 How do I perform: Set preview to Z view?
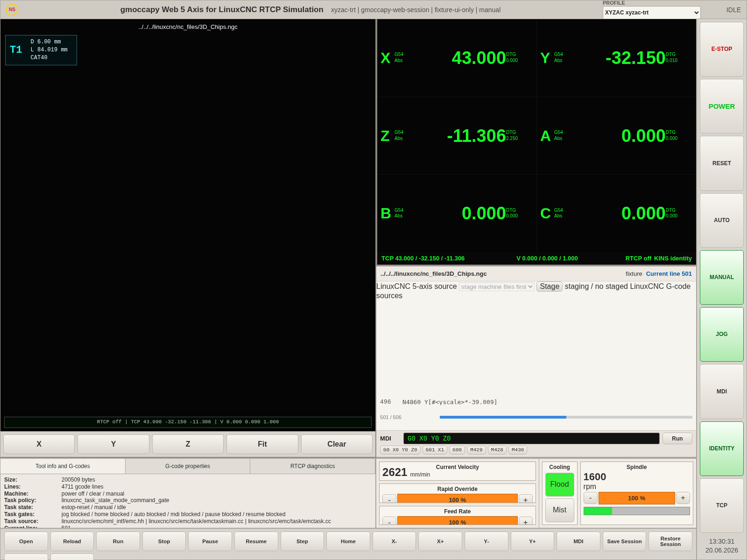coord(188,444)
